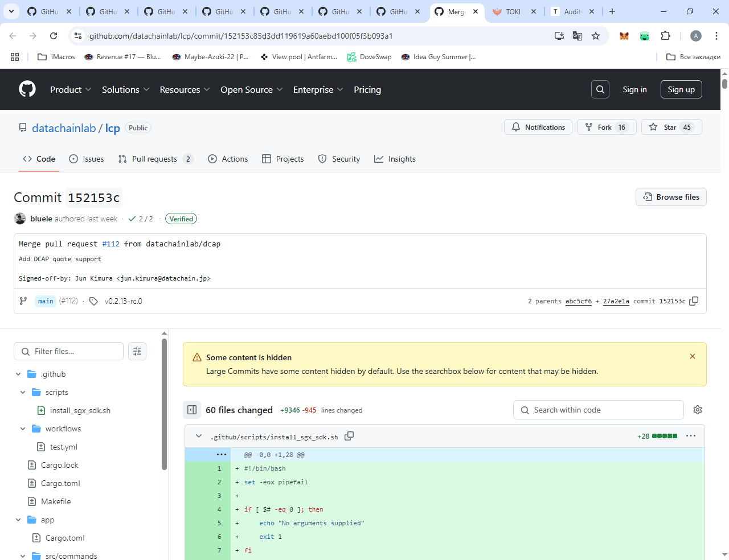
Task: Open the three-dot menu for install_sgx_sdk.sh
Action: coord(691,436)
